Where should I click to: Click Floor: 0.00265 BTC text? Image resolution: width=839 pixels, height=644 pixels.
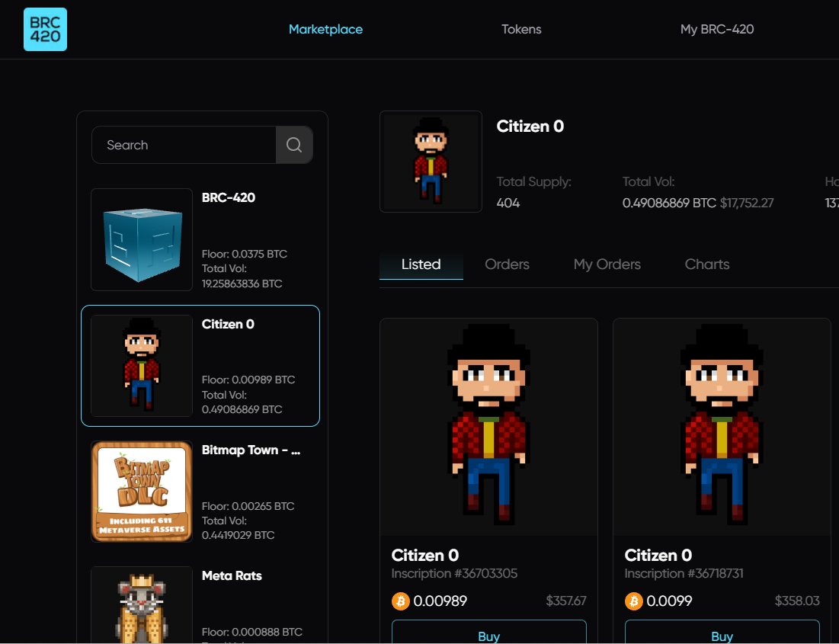coord(248,506)
